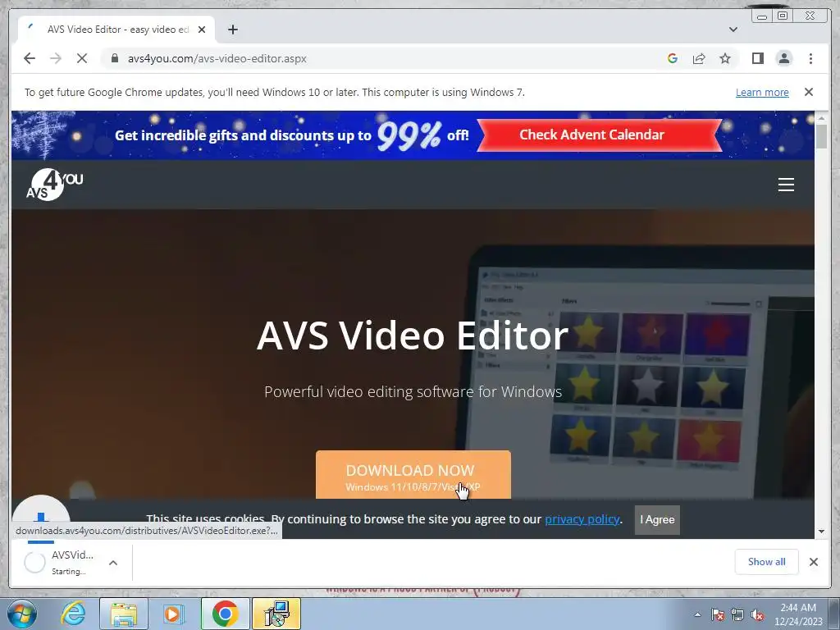Screen dimensions: 840x630
Task: Launch Internet Explorer from the taskbar
Action: (73, 614)
